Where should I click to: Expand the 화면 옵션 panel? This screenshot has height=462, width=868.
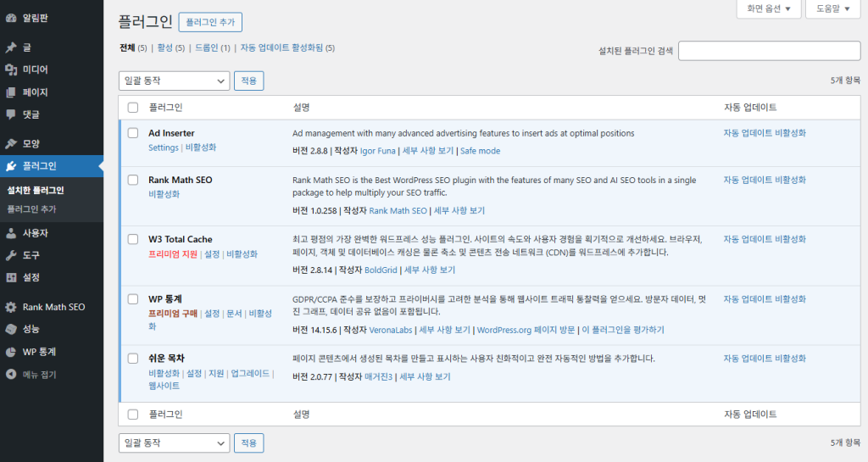tap(769, 8)
